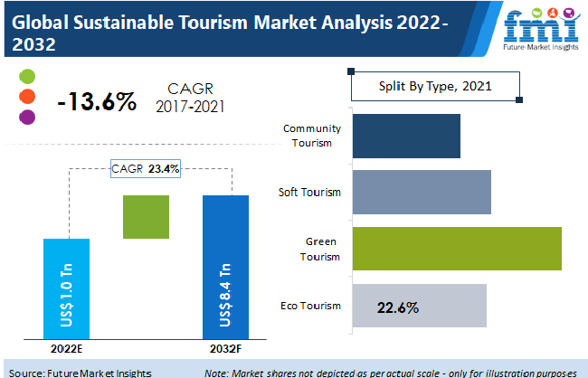This screenshot has height=378, width=588.
Task: Click the green square between the bars
Action: tap(147, 217)
